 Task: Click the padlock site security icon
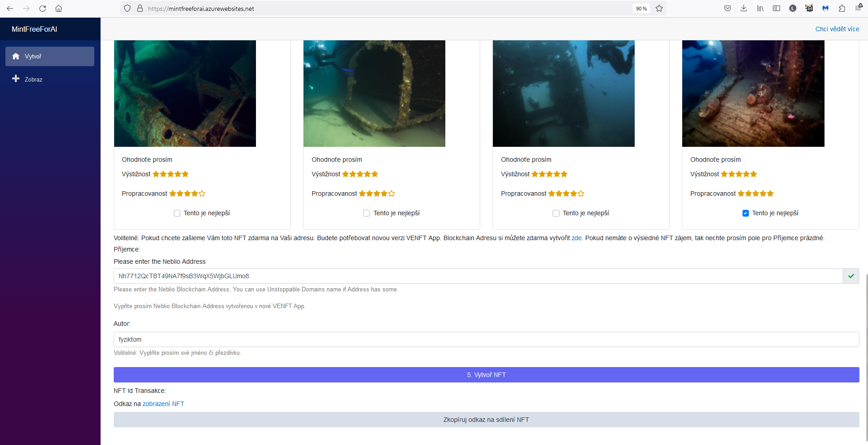coord(140,8)
